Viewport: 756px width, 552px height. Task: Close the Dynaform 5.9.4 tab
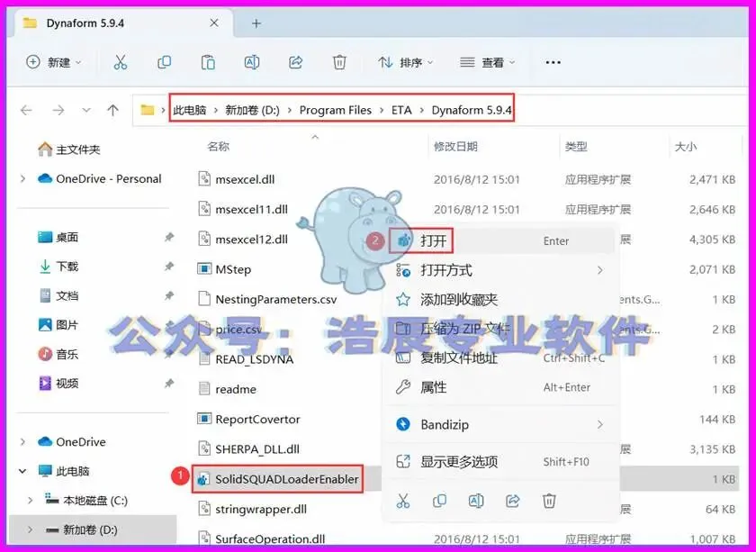(x=214, y=23)
